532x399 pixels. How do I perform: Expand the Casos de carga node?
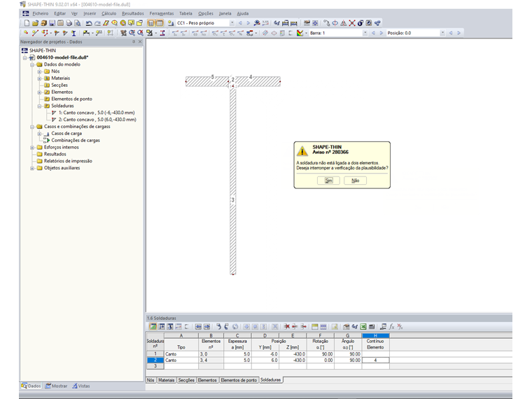[39, 134]
